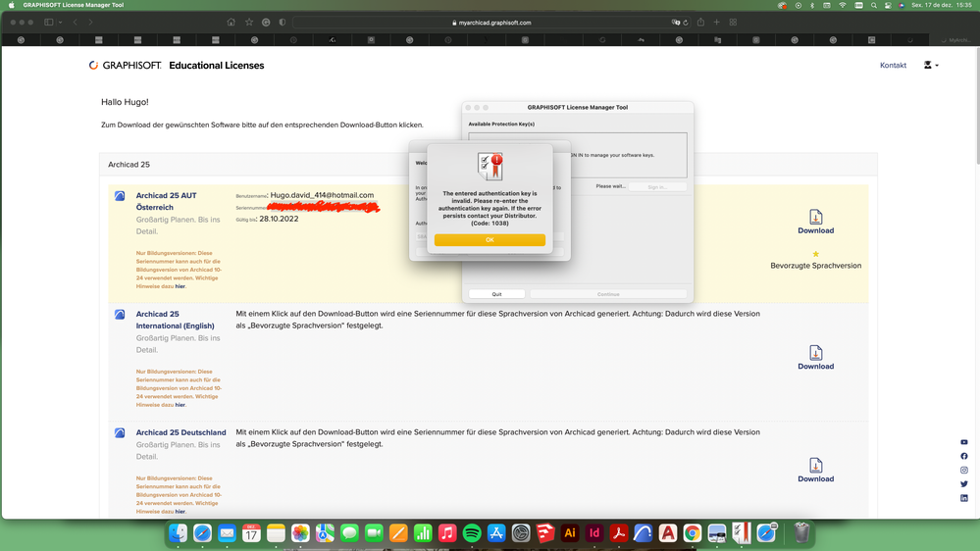Viewport: 980px width, 551px height.
Task: Open Adobe InDesign from the Dock
Action: click(x=593, y=533)
